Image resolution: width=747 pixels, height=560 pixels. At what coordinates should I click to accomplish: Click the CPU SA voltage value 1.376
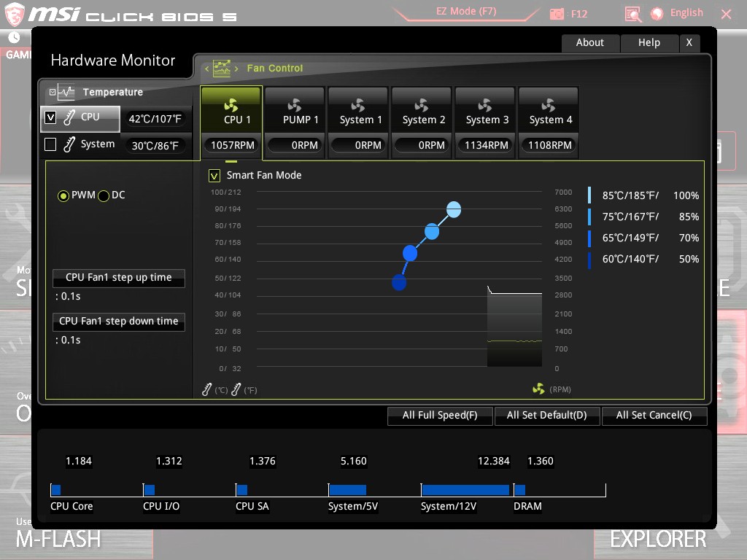(263, 461)
